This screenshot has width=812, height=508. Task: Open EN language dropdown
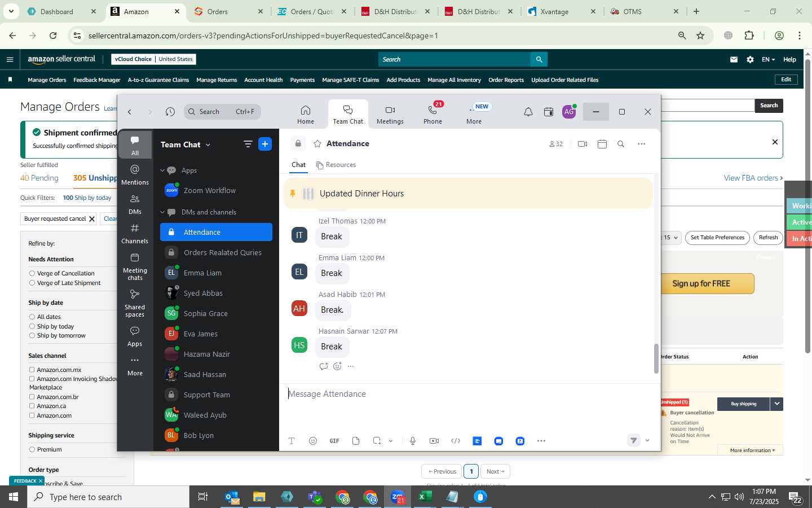point(768,59)
